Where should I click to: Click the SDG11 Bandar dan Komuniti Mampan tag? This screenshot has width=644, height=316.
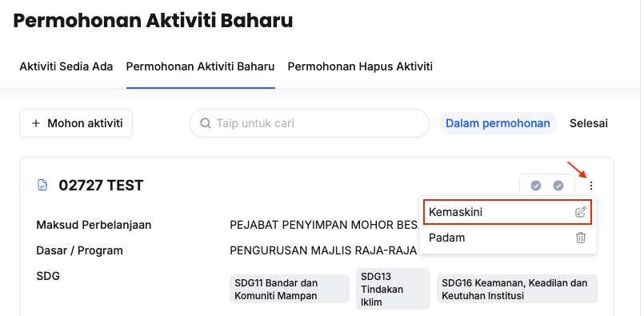click(289, 289)
